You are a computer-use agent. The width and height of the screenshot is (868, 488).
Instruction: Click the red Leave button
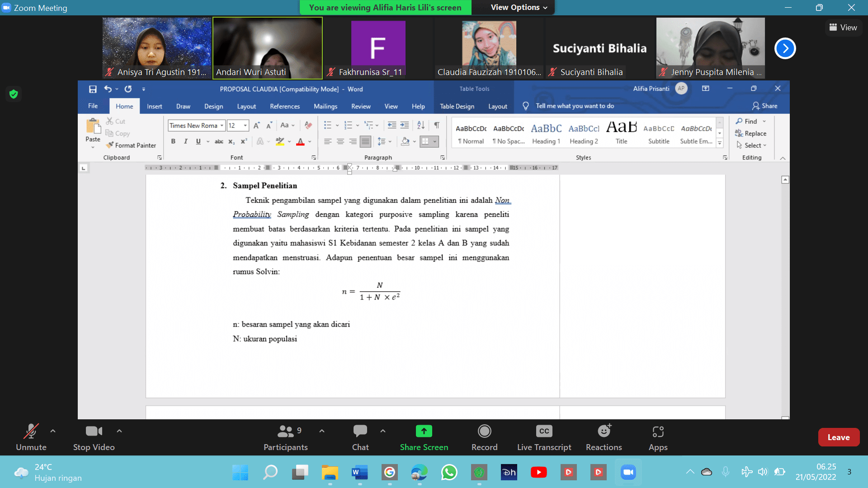tap(839, 437)
